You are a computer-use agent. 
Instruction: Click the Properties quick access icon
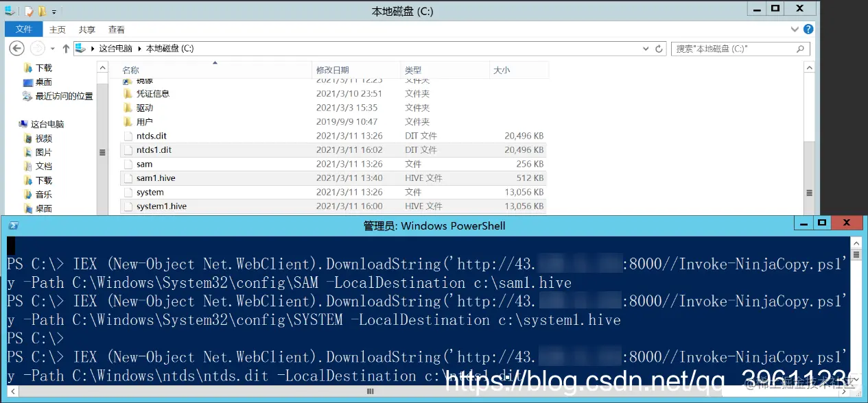tap(29, 11)
